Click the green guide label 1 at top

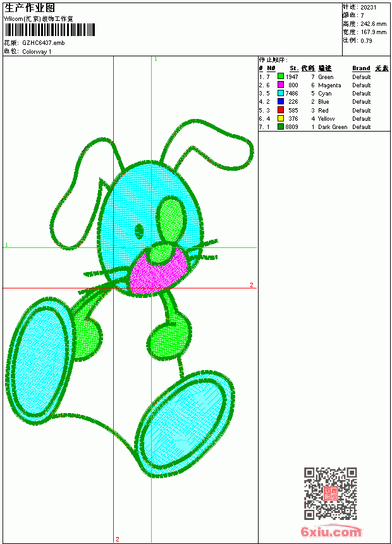[x=156, y=59]
